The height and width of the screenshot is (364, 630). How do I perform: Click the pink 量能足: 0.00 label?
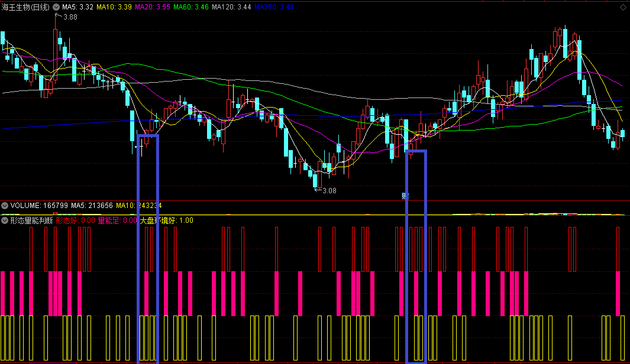click(117, 220)
